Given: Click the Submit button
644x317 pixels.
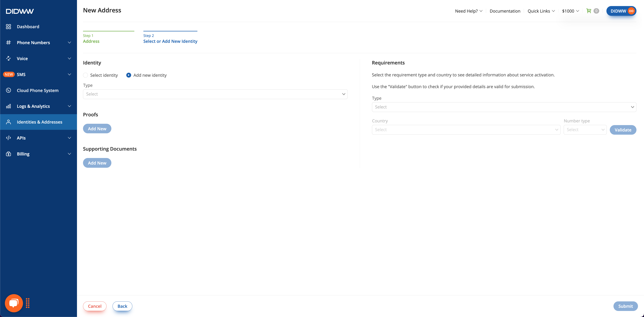Looking at the screenshot, I should pos(626,306).
